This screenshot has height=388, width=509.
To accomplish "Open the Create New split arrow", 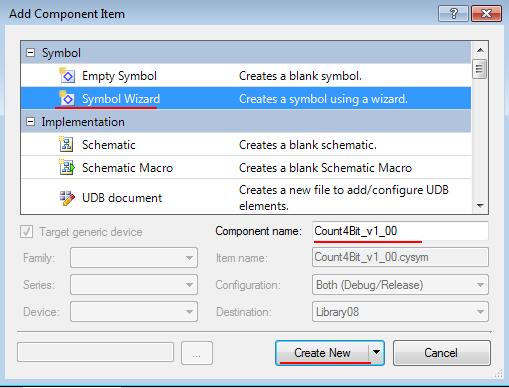I will (x=377, y=353).
